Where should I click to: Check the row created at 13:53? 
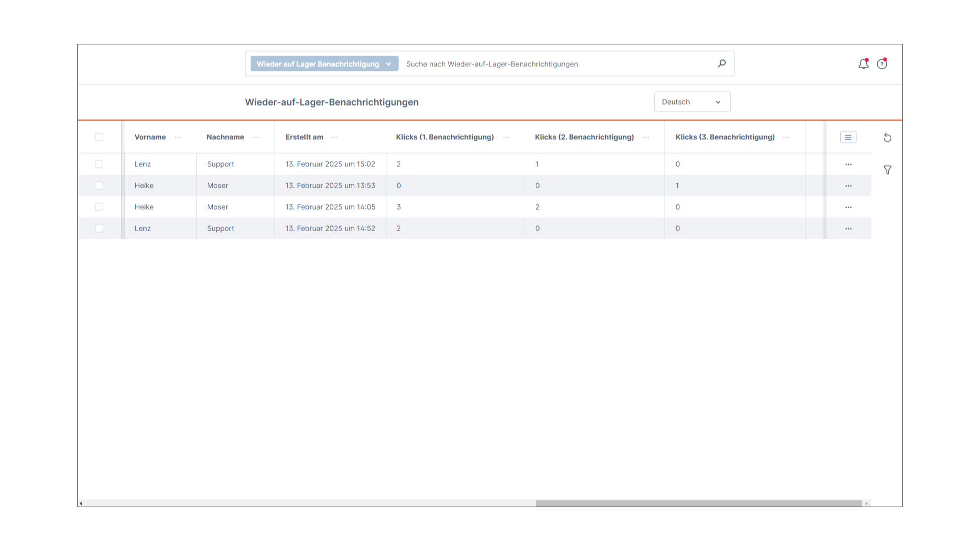[x=99, y=186]
